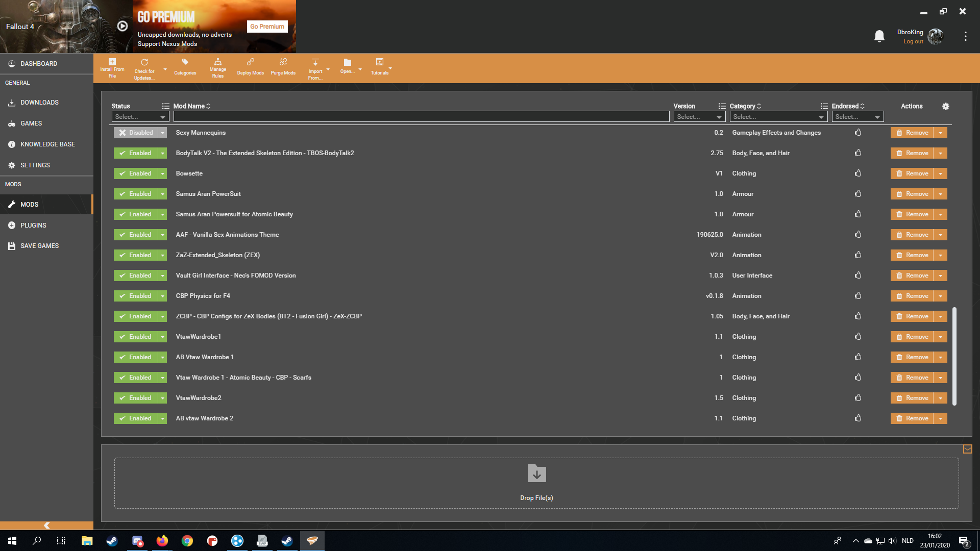Endorse CBP Physics for F4
Image resolution: width=980 pixels, height=551 pixels.
coord(858,295)
